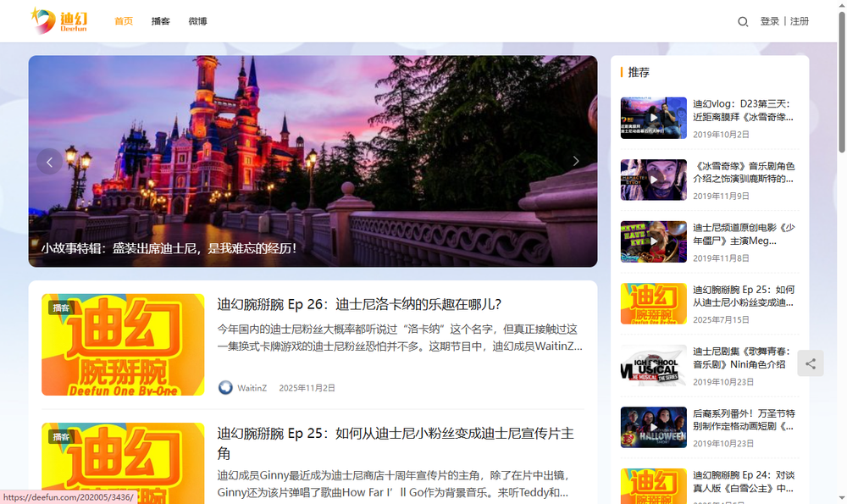The image size is (847, 504).
Task: Click the 注册 register link
Action: [799, 21]
